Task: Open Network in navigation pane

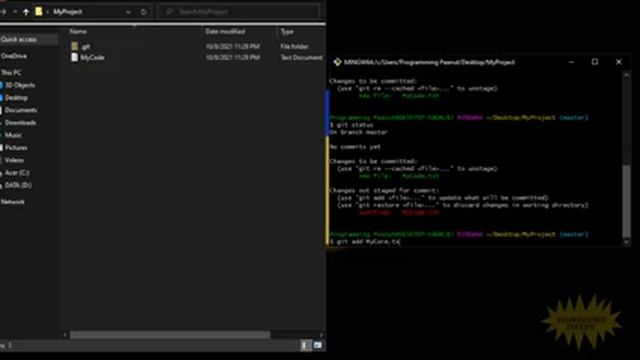Action: 13,202
